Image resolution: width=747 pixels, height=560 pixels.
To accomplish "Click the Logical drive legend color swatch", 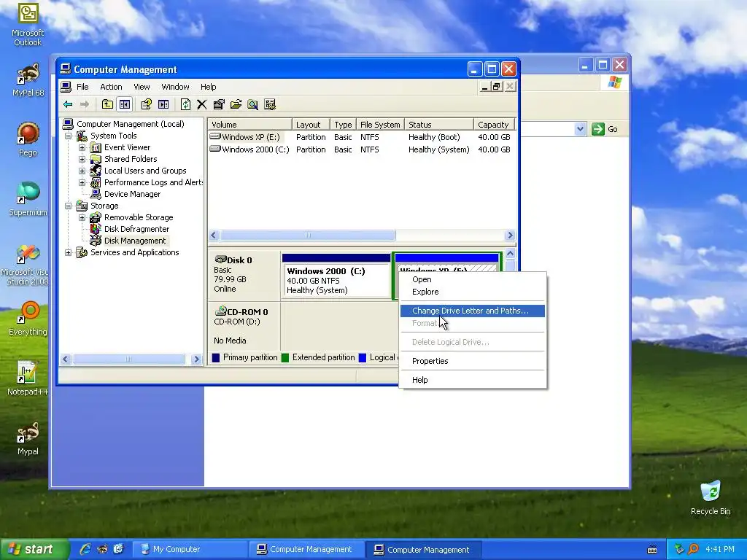I will click(363, 357).
